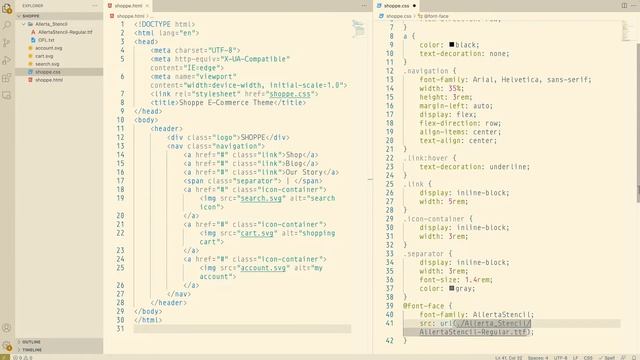Open the black color swatch in CSS
640x360 pixels.
[451, 44]
